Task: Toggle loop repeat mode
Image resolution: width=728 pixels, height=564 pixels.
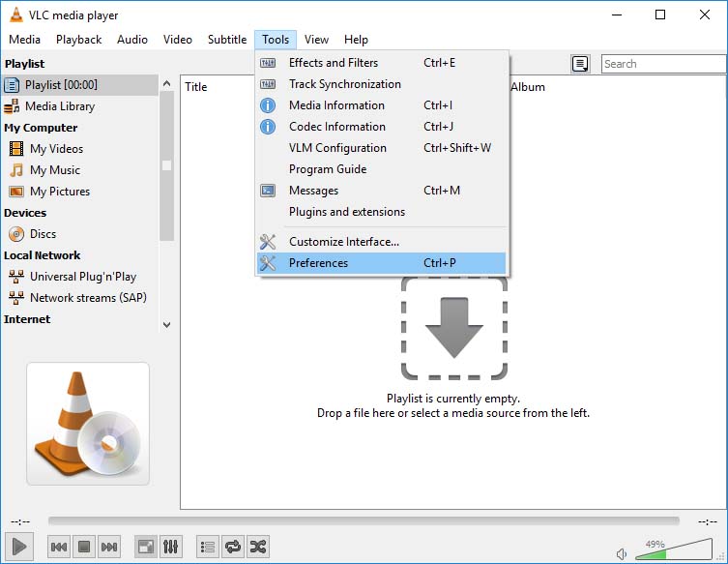Action: coord(233,547)
